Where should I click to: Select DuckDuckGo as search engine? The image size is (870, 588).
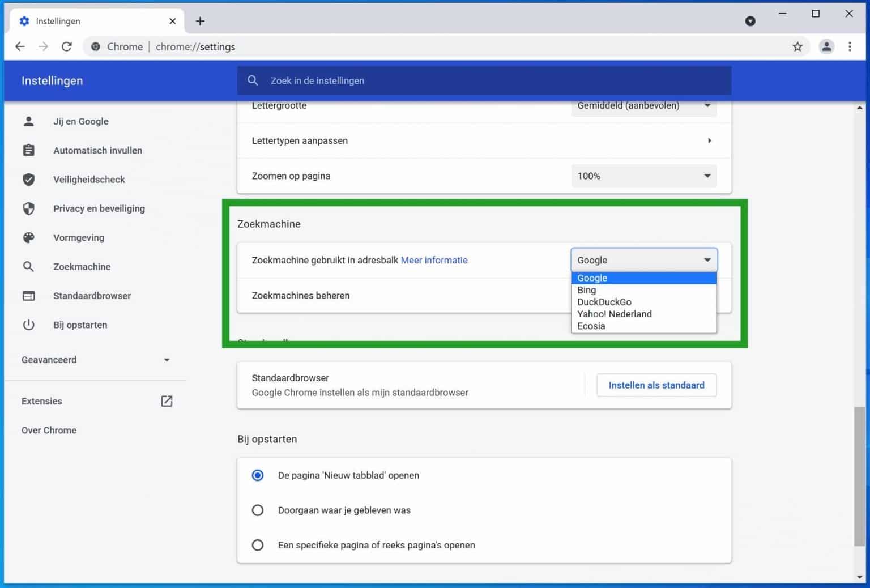pyautogui.click(x=644, y=302)
